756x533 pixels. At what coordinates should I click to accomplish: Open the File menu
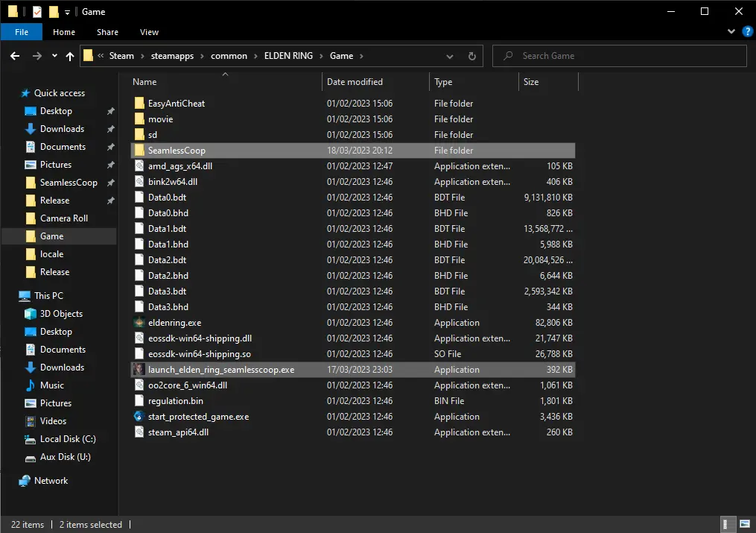pyautogui.click(x=22, y=32)
